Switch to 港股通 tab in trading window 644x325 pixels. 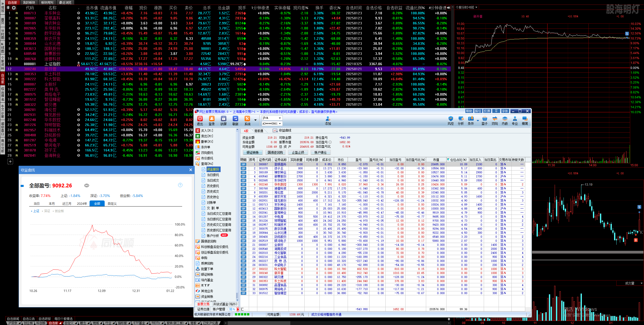click(258, 131)
